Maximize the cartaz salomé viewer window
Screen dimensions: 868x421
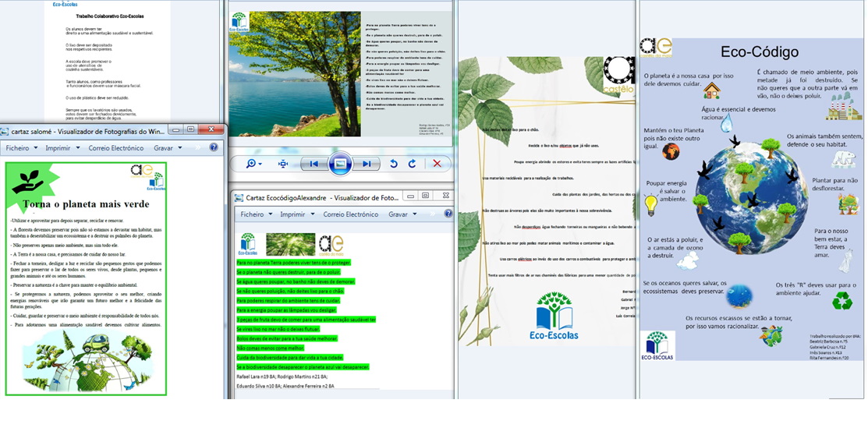point(190,130)
